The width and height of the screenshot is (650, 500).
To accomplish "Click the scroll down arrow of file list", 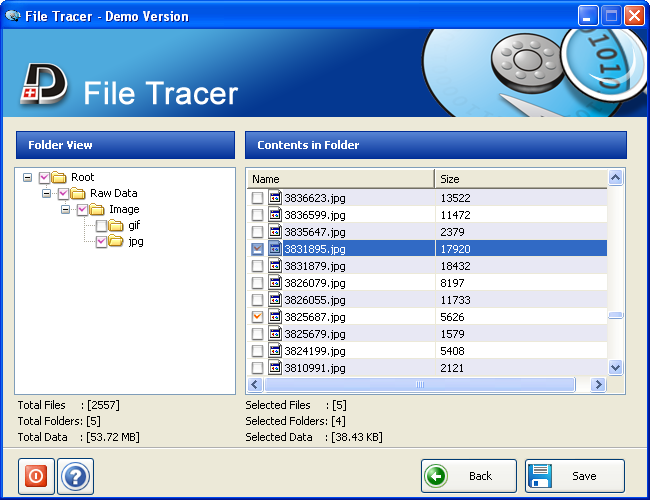I will pyautogui.click(x=616, y=367).
